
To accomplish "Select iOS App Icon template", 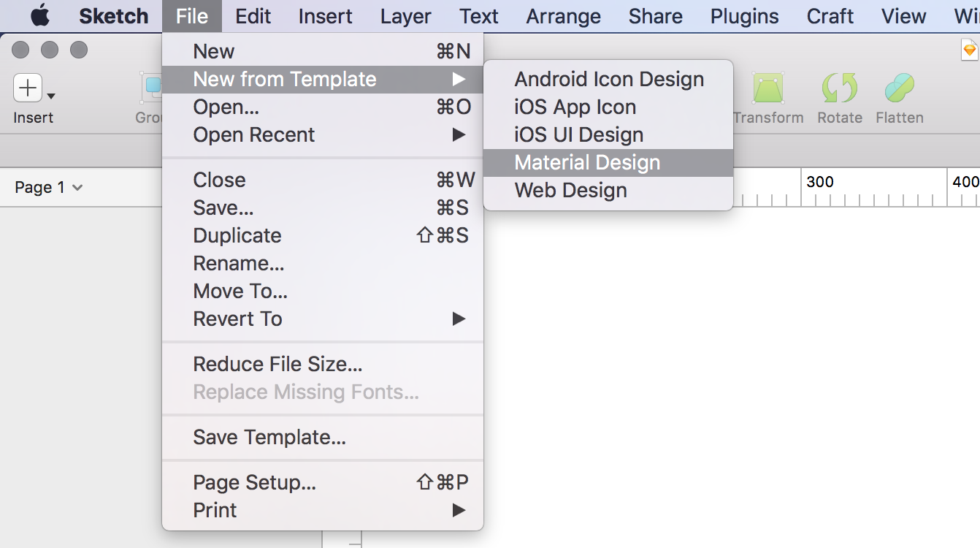I will coord(608,107).
